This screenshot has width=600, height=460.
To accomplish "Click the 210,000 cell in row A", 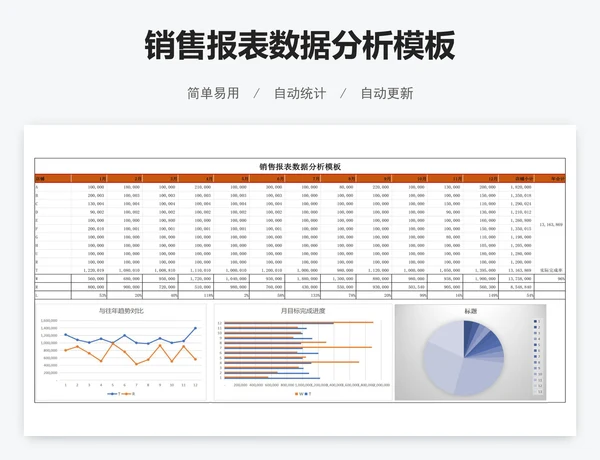I will [196, 187].
